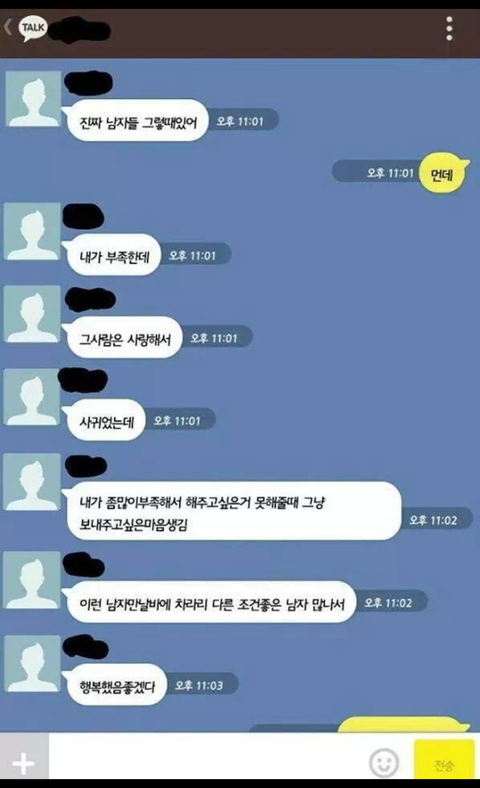Tap the back arrow in header
The height and width of the screenshot is (788, 480).
pyautogui.click(x=8, y=27)
